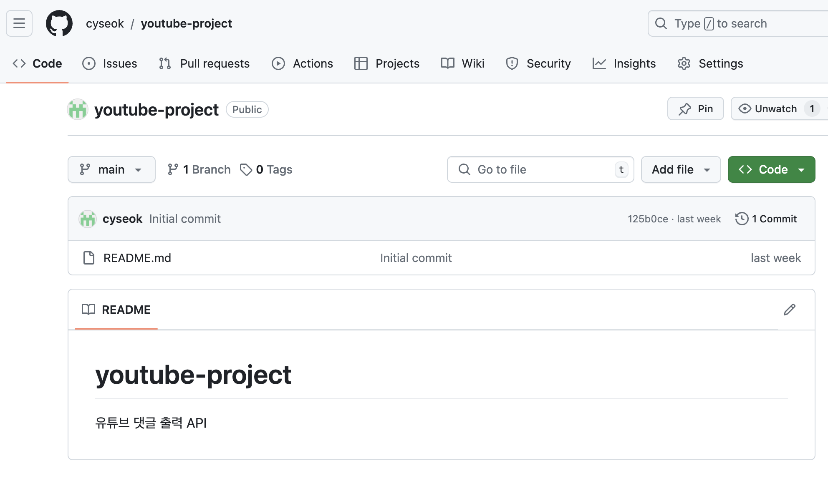This screenshot has height=504, width=828.
Task: Open the main branch selector dropdown
Action: click(111, 169)
